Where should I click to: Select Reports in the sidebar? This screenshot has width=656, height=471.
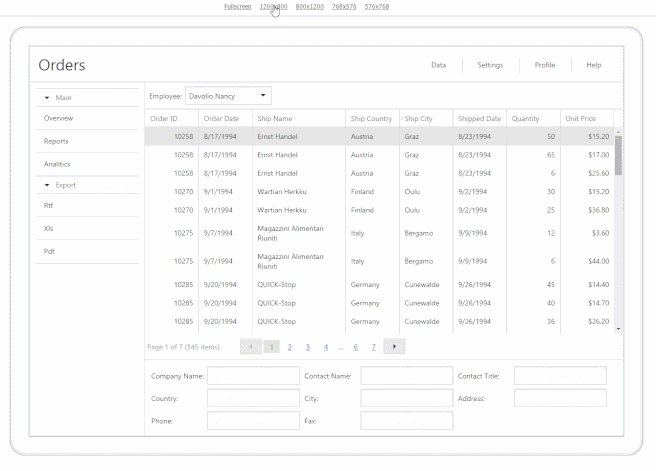click(57, 141)
